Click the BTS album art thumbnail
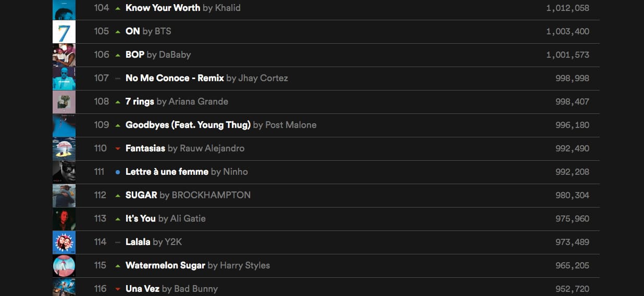644x296 pixels. coord(64,32)
